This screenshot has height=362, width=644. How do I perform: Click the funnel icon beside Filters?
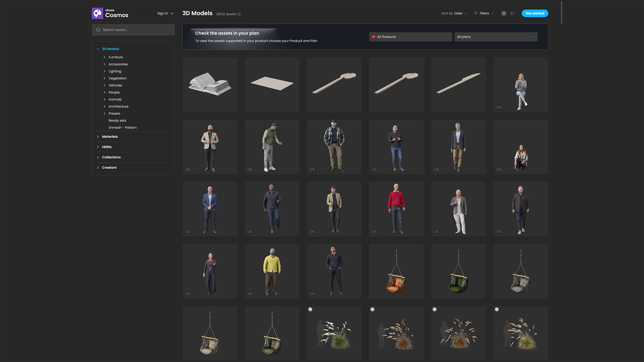[x=475, y=13]
